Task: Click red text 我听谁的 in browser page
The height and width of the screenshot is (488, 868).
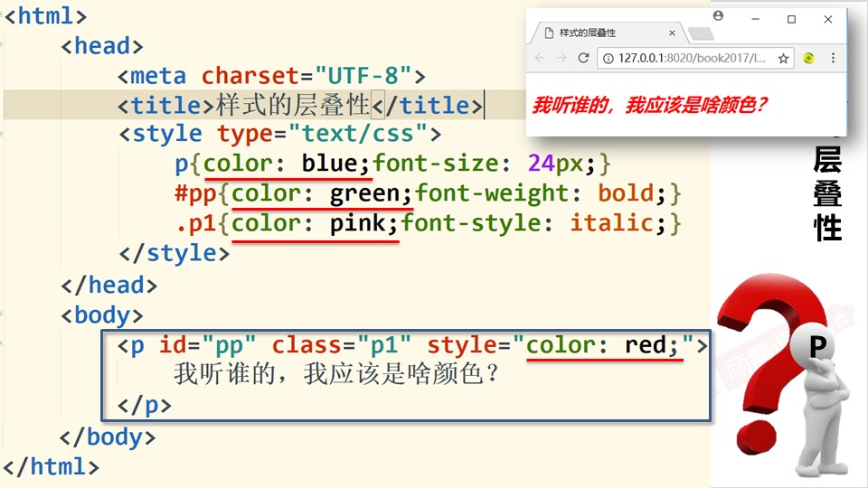Action: pos(571,105)
